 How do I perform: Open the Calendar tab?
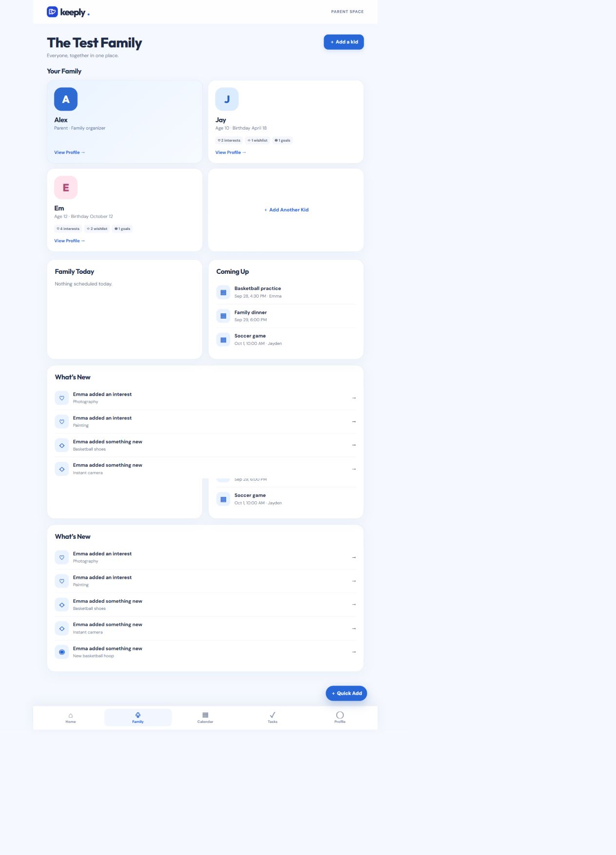(x=205, y=718)
